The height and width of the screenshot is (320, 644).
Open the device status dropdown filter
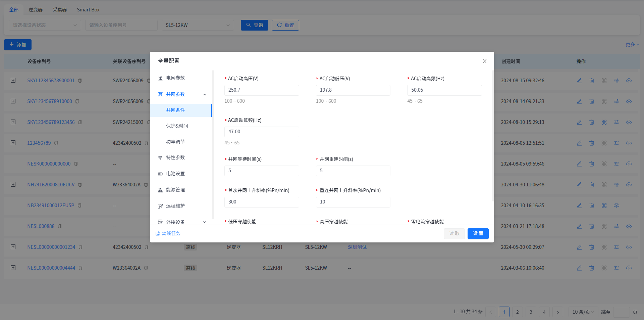[45, 25]
